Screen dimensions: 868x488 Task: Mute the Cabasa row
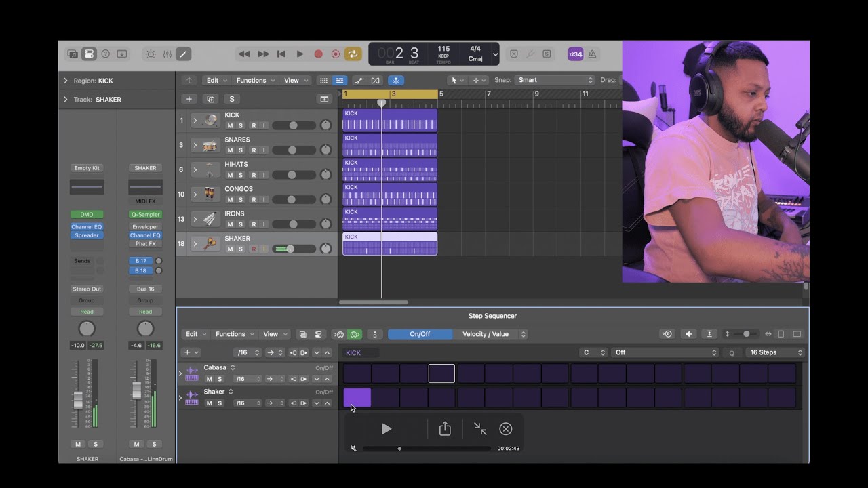pos(210,379)
